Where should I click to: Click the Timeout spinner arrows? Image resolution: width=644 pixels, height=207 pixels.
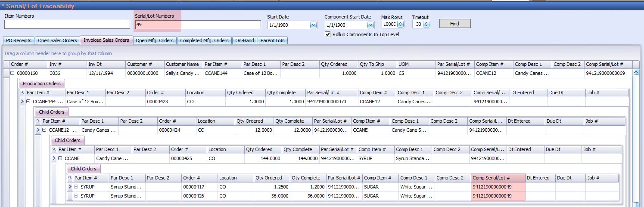(426, 25)
